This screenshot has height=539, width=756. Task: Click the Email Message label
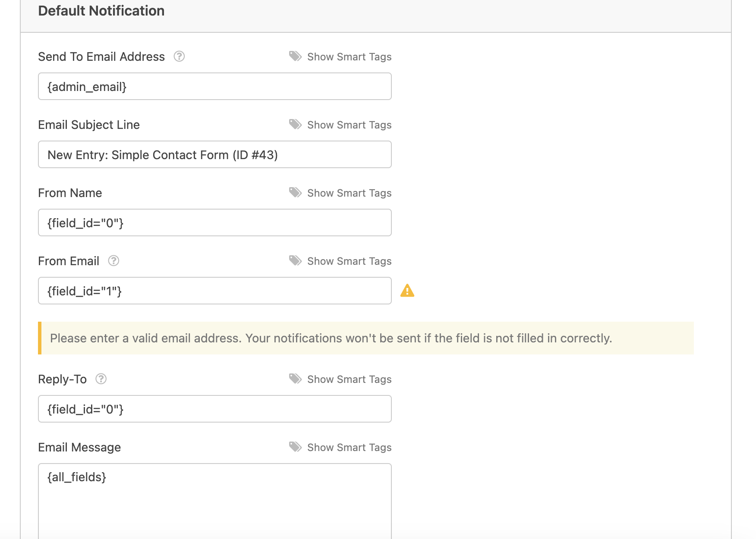79,448
